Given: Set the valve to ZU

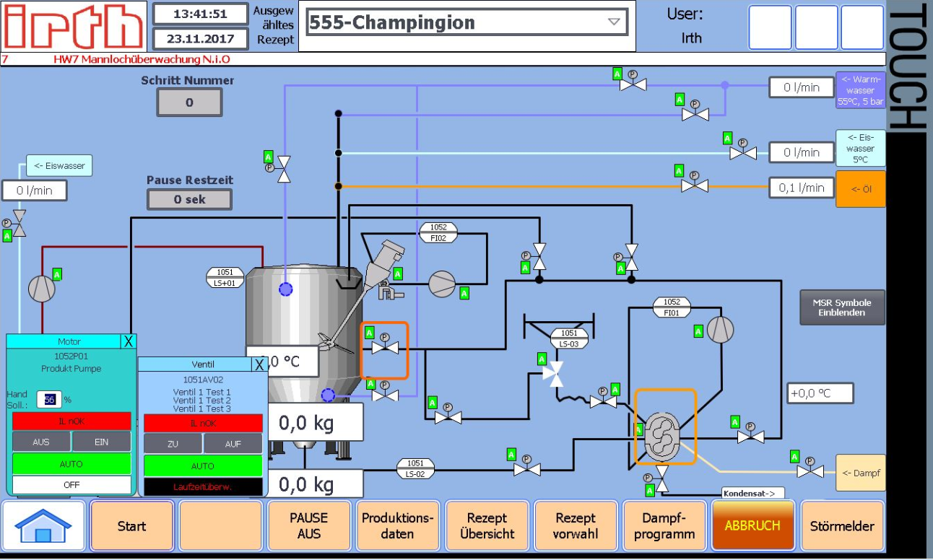Looking at the screenshot, I should point(173,444).
